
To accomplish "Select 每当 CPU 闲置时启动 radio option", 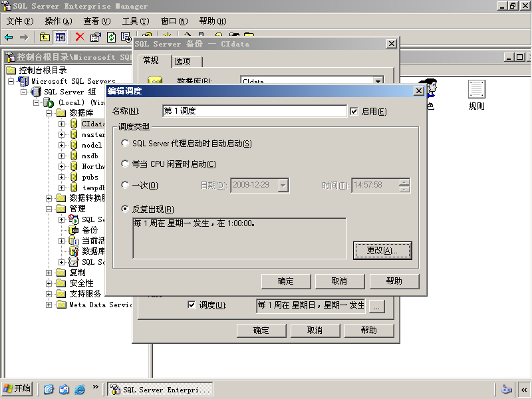I will [125, 164].
